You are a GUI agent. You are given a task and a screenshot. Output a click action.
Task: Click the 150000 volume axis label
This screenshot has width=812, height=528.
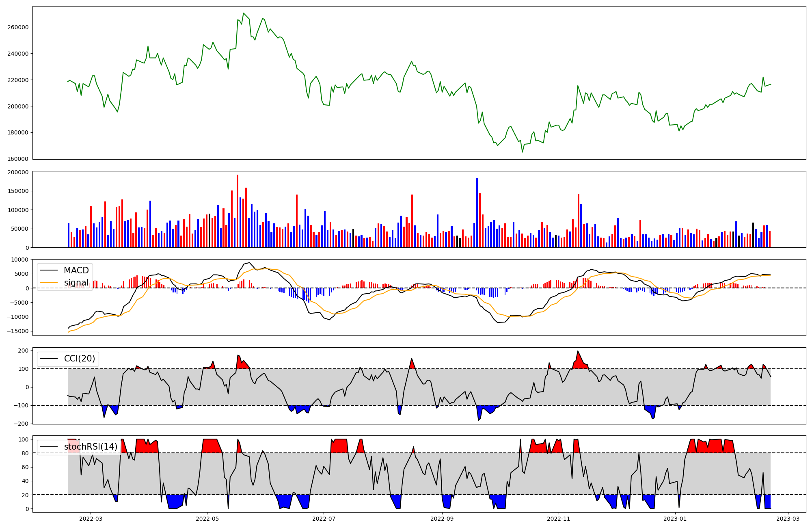click(18, 191)
